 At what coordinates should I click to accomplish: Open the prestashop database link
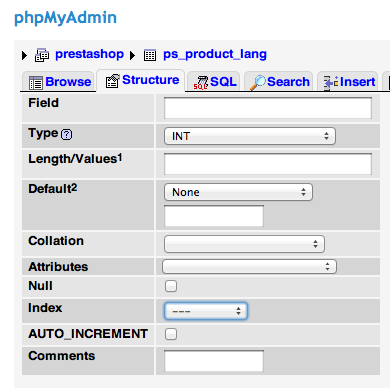click(89, 54)
